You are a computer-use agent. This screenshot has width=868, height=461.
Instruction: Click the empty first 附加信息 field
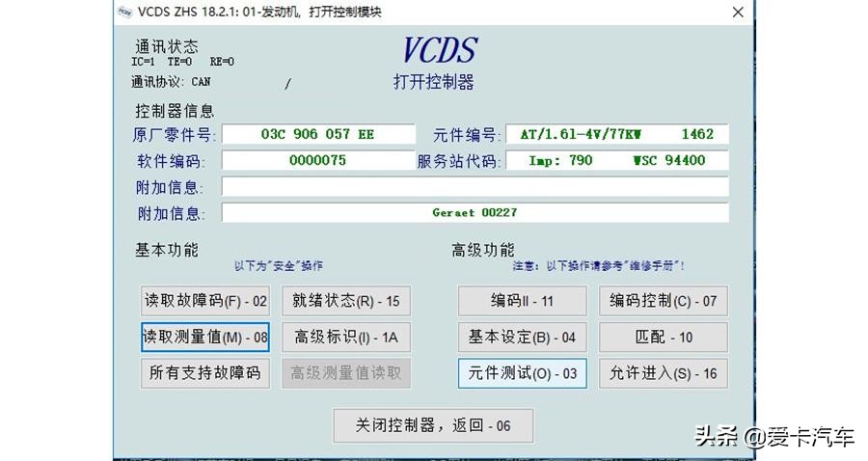pyautogui.click(x=475, y=186)
